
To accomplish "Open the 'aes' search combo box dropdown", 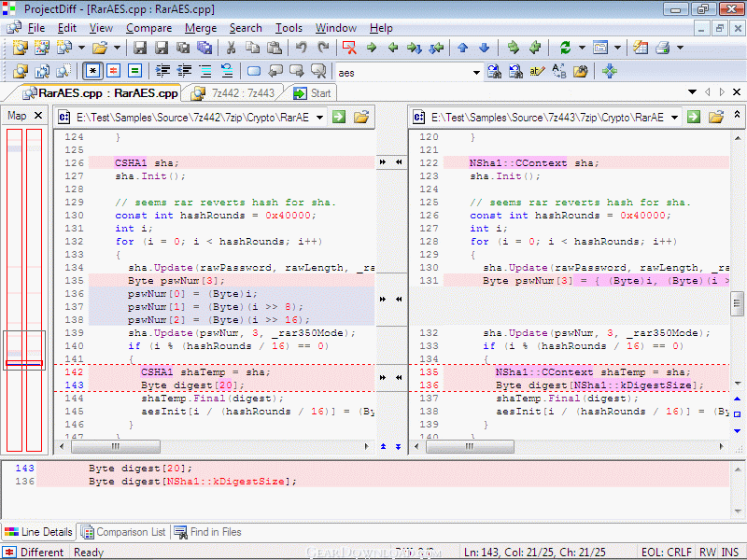I will 476,73.
